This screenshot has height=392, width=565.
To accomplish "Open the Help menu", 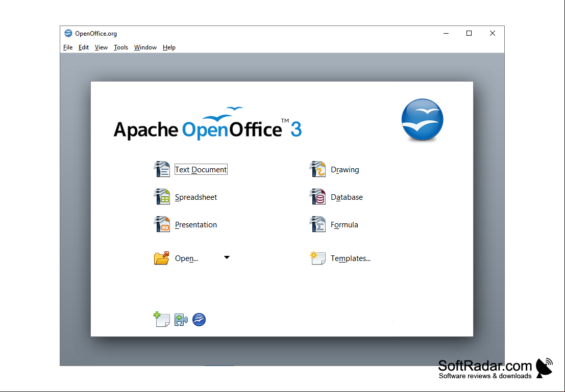I will tap(169, 47).
